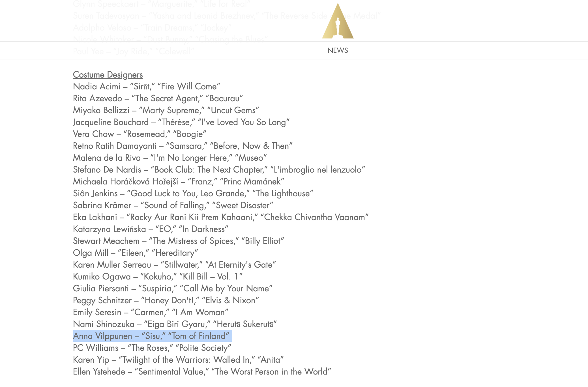This screenshot has height=387, width=588.
Task: Click the Miyako Bellizzi entry
Action: click(166, 110)
